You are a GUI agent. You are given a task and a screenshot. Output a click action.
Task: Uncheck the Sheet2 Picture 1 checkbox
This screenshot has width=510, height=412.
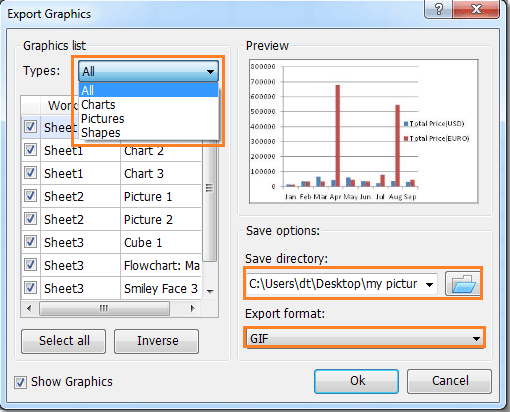coord(30,196)
